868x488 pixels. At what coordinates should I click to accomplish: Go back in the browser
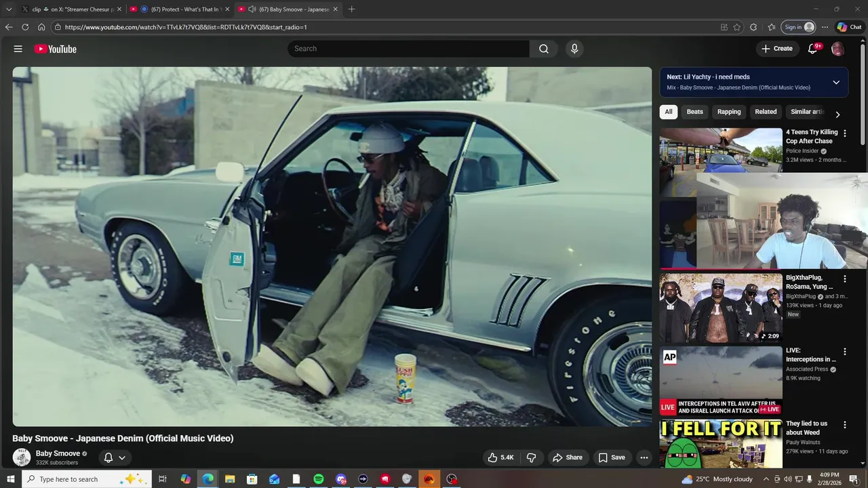click(x=9, y=27)
